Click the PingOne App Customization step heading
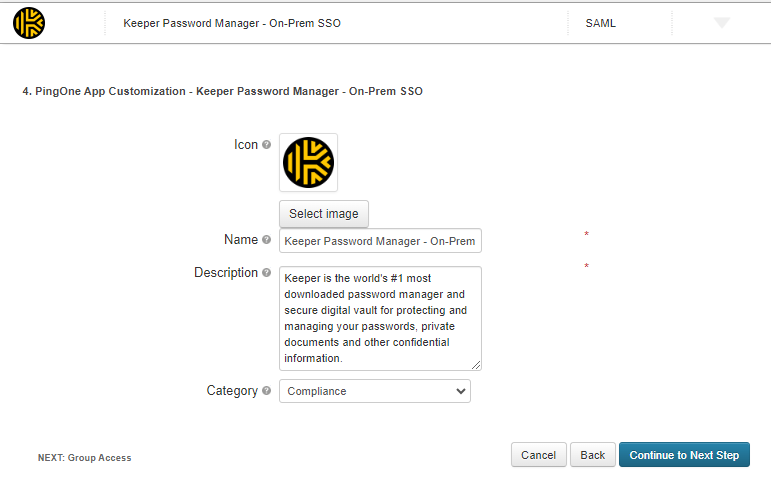This screenshot has height=498, width=771. [222, 91]
